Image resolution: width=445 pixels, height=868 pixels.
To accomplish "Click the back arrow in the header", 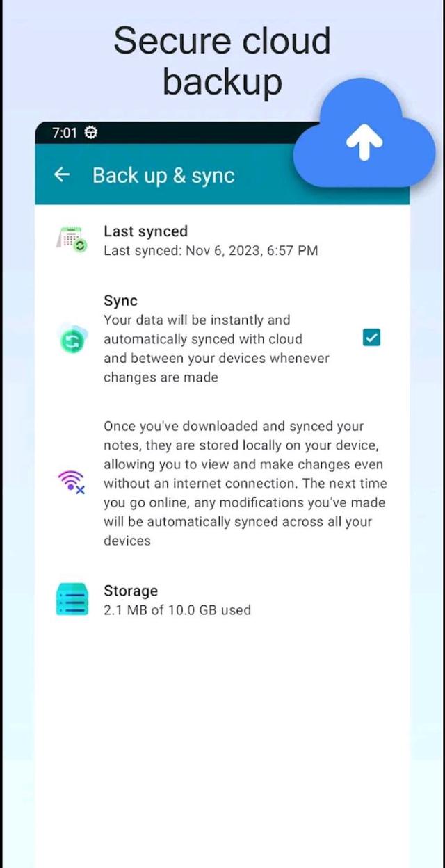I will 61,175.
